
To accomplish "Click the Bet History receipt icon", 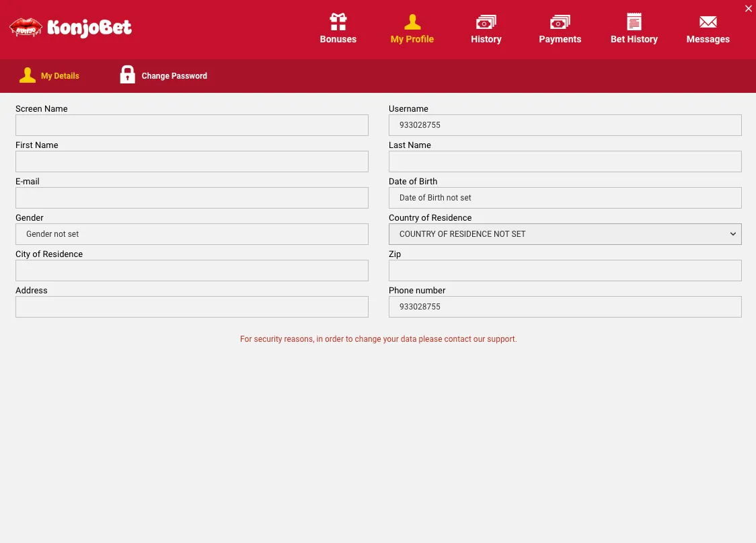I will (x=634, y=22).
